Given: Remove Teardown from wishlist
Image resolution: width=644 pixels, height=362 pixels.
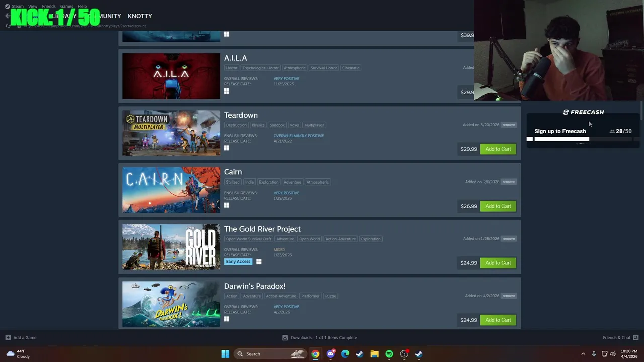Looking at the screenshot, I should point(508,125).
